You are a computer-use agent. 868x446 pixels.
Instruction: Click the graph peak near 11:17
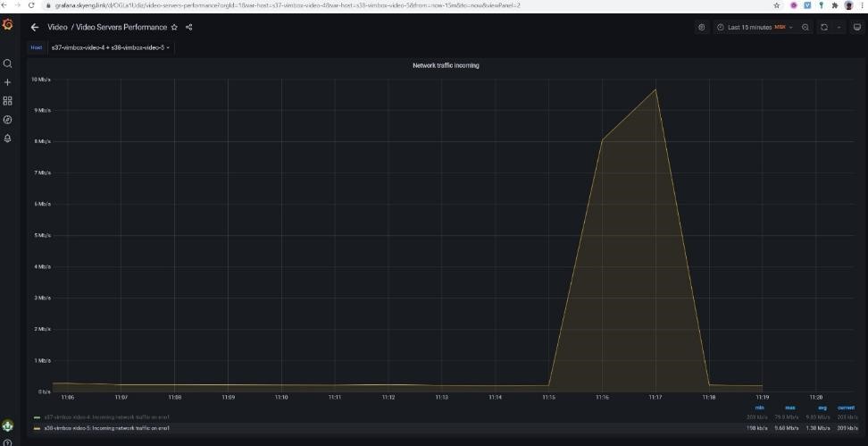point(655,89)
